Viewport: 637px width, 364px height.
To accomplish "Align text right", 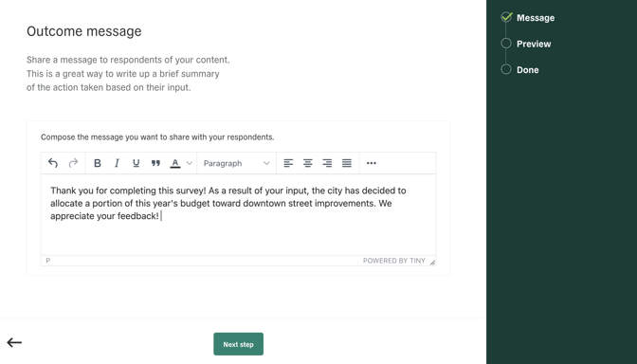I will click(327, 163).
